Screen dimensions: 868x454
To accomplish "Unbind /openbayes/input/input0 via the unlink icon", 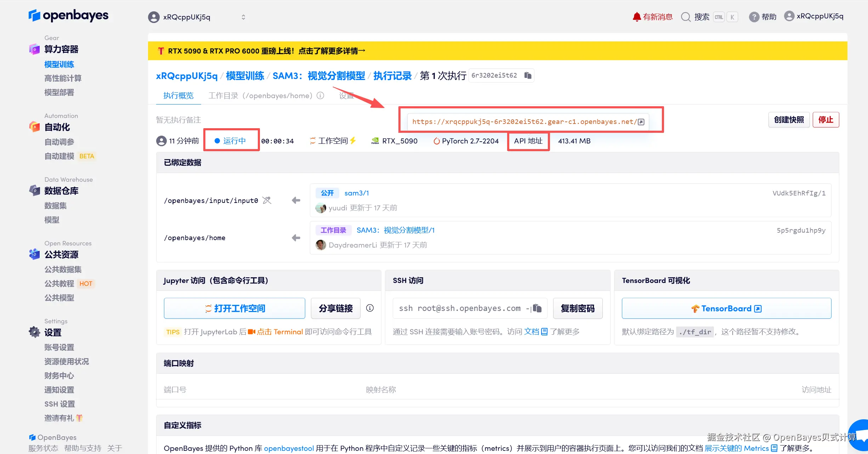I will 266,200.
